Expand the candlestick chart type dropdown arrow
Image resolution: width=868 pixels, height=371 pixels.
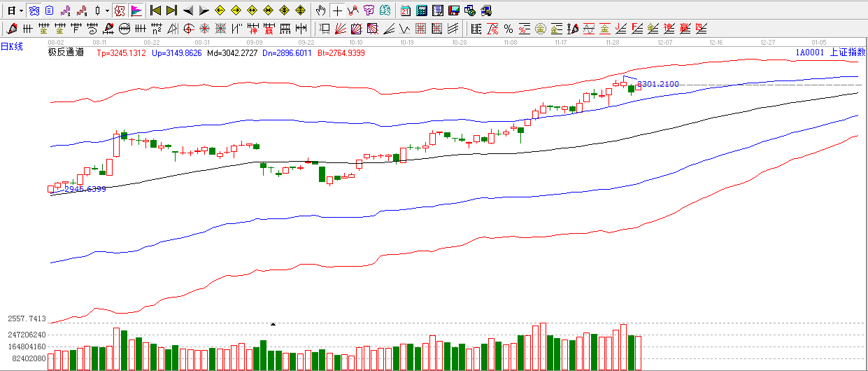click(106, 10)
